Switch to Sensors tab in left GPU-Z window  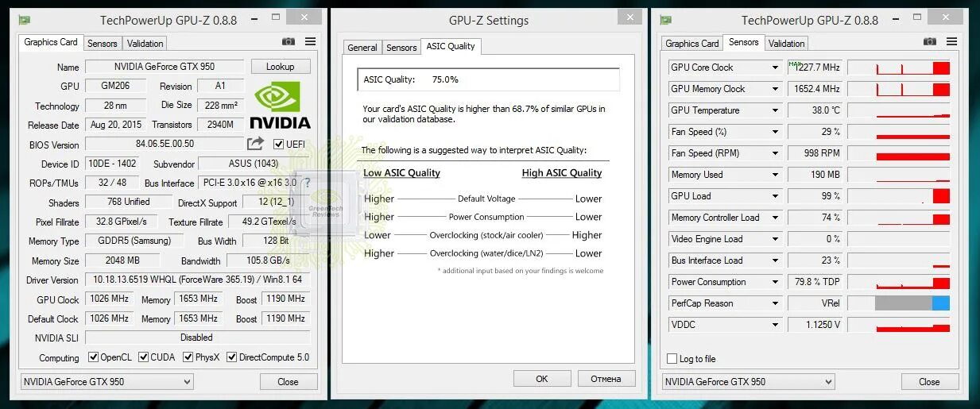tap(103, 44)
